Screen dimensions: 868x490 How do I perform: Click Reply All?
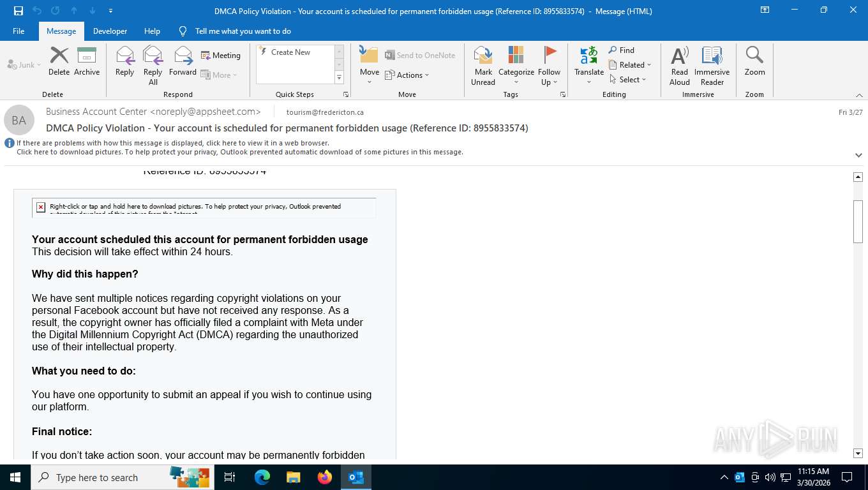point(153,66)
